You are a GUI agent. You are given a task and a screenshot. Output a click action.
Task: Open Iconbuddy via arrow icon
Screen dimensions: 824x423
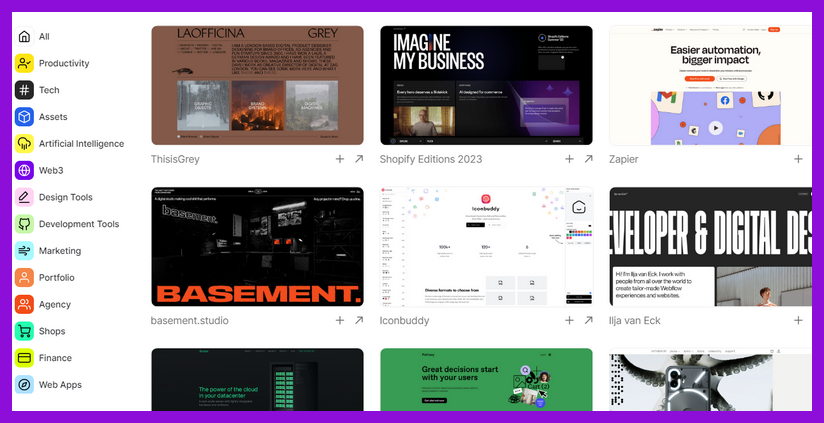589,320
